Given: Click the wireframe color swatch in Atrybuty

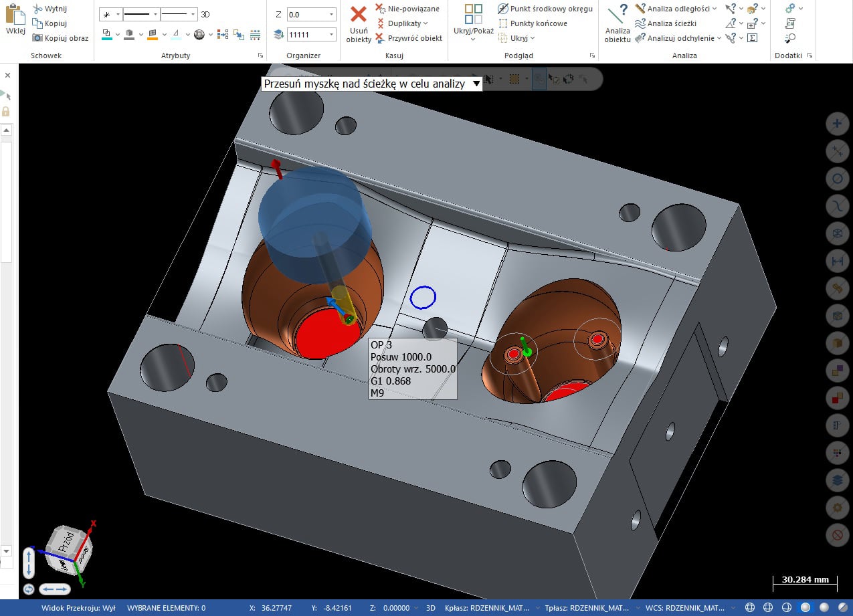Looking at the screenshot, I should click(x=107, y=34).
